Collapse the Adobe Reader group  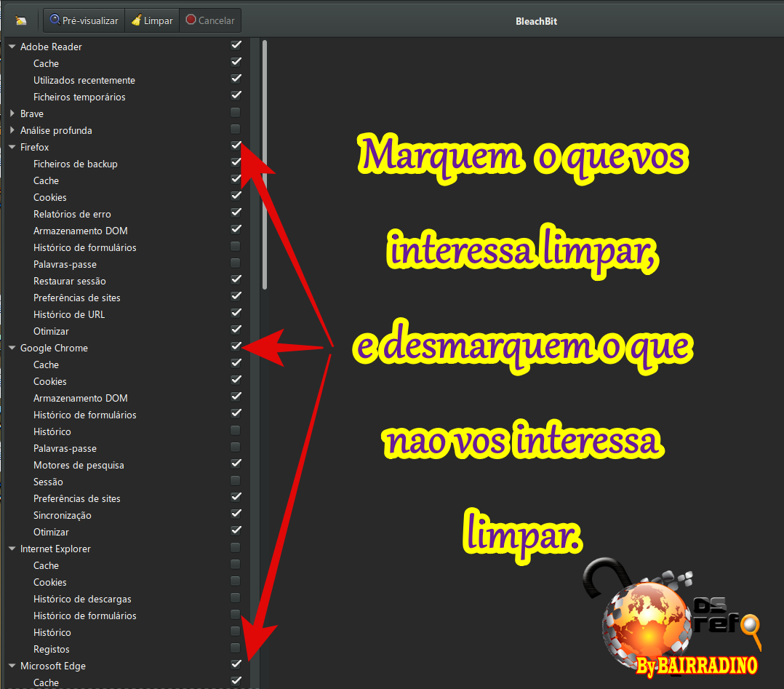click(12, 47)
